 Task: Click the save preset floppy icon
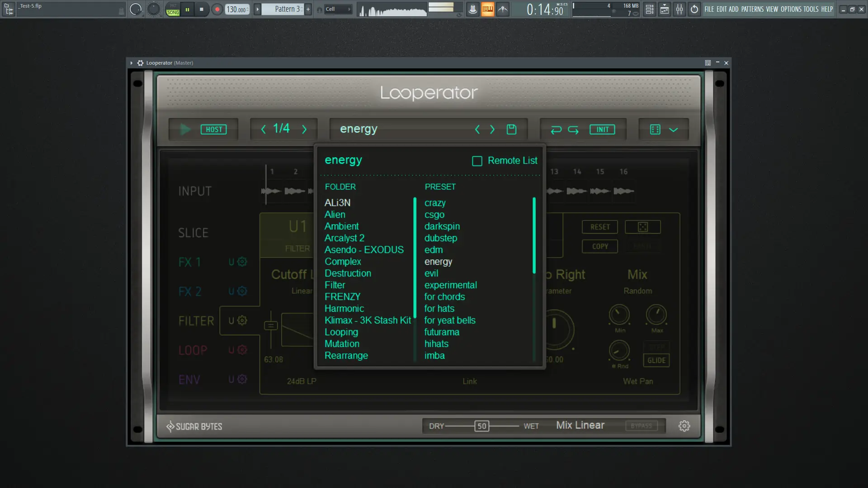tap(511, 129)
